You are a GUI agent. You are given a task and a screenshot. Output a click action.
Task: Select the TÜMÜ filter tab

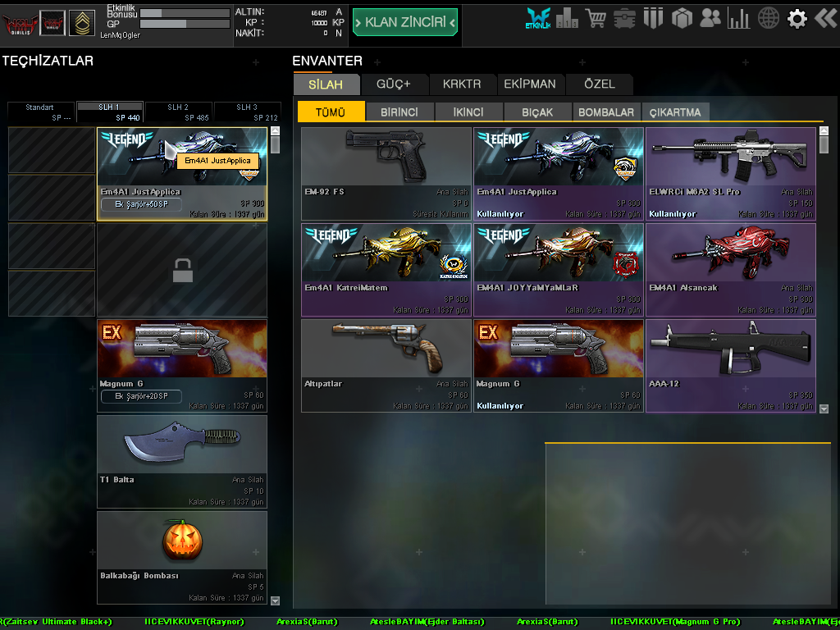pyautogui.click(x=331, y=112)
